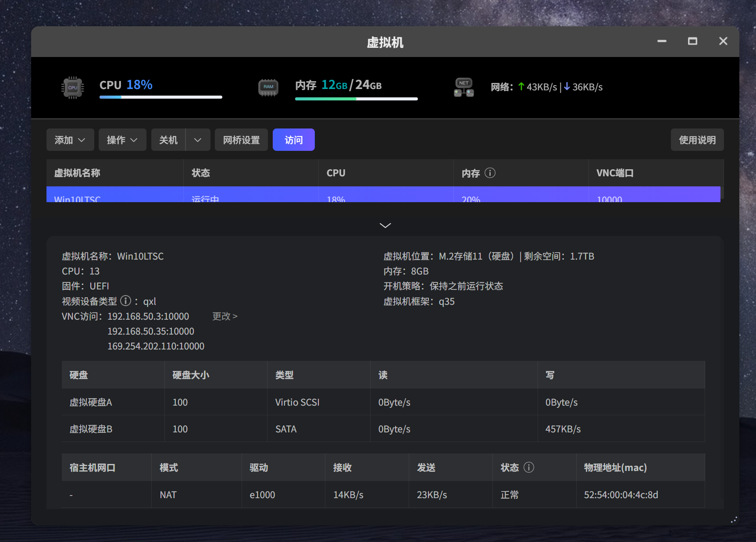Click the 内存: 8GB detail line
The height and width of the screenshot is (542, 756).
click(x=406, y=271)
